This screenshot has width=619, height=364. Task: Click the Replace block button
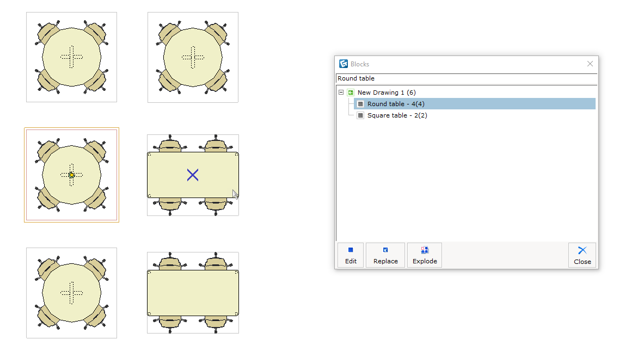(x=385, y=255)
